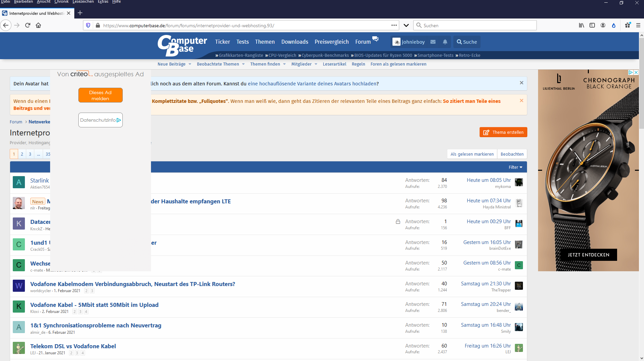Click the locked thread padlock icon
The height and width of the screenshot is (361, 644).
[x=398, y=222]
